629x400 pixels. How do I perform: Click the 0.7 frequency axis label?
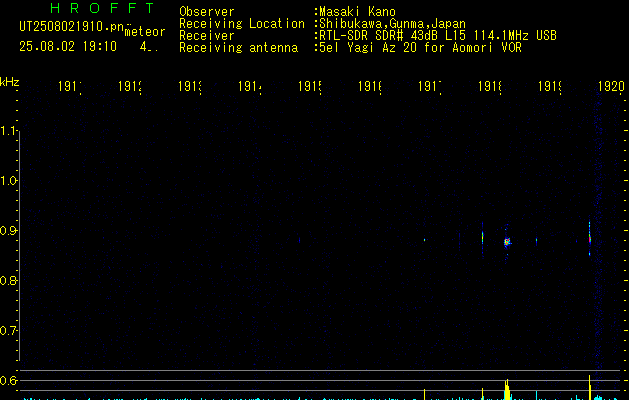[x=8, y=331]
